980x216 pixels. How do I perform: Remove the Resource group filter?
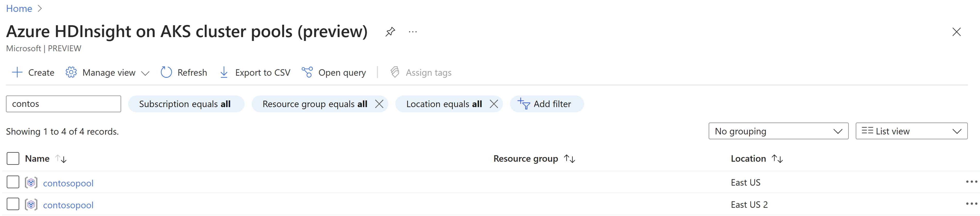(379, 104)
